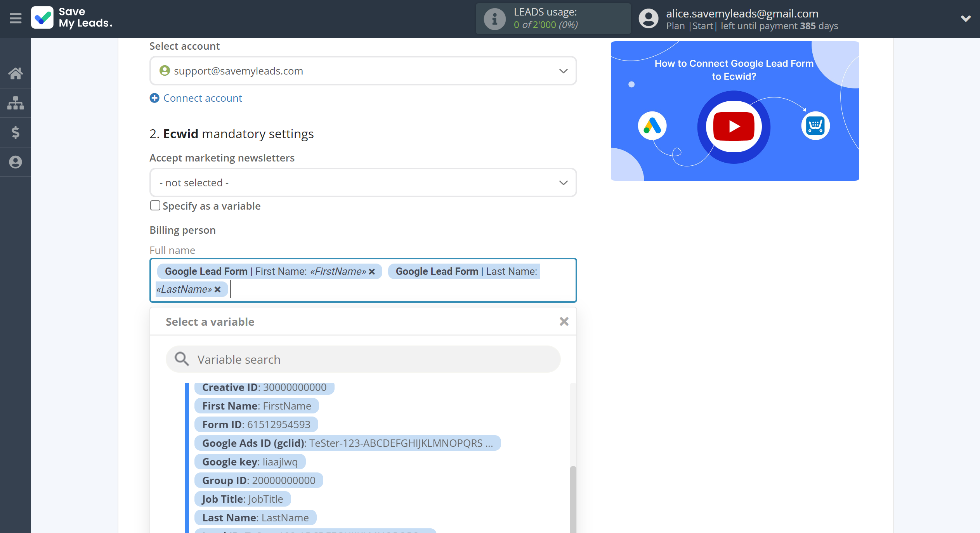
Task: Select the Last Name variable
Action: (x=255, y=518)
